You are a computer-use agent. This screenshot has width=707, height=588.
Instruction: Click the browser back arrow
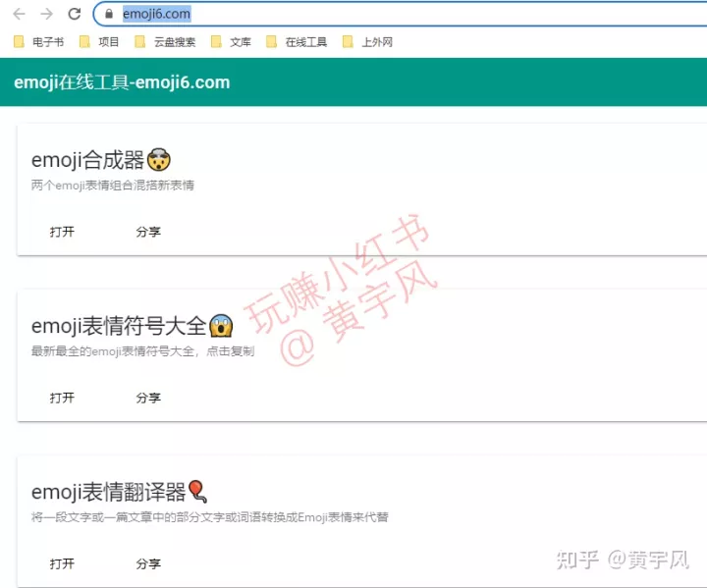coord(19,14)
